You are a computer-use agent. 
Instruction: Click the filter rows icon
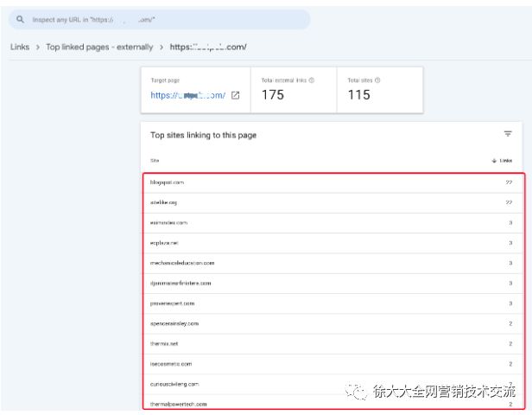(508, 134)
